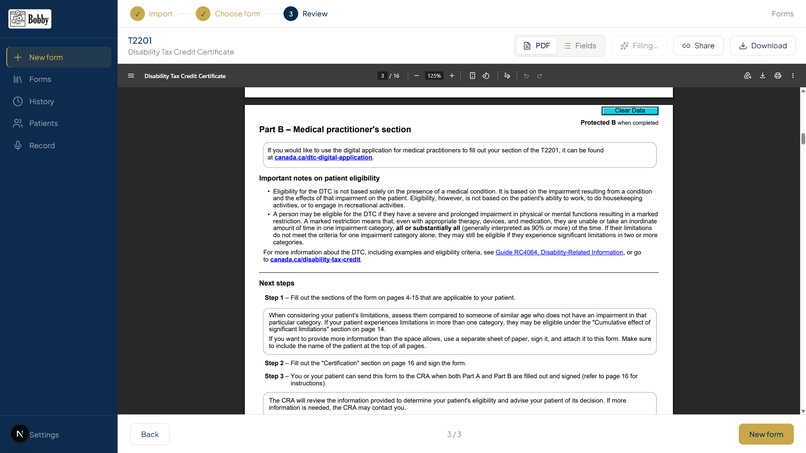806x453 pixels.
Task: Zoom out the PDF
Action: [x=416, y=76]
